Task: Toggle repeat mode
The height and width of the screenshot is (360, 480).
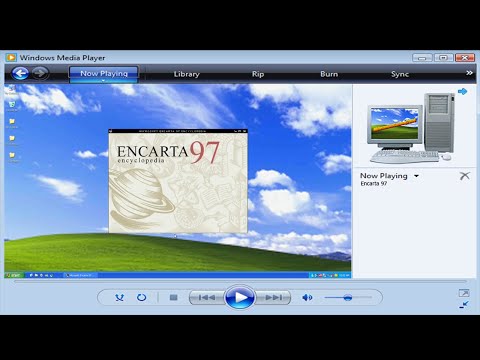Action: coord(141,297)
